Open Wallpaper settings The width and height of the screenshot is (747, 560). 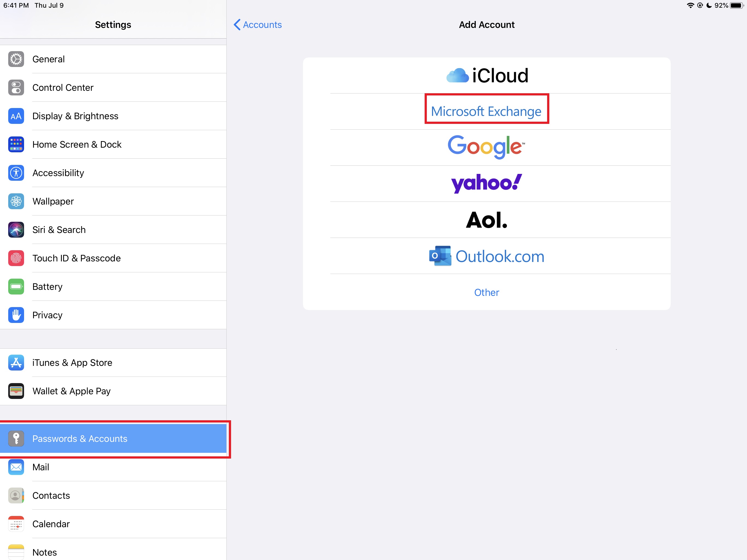click(113, 201)
